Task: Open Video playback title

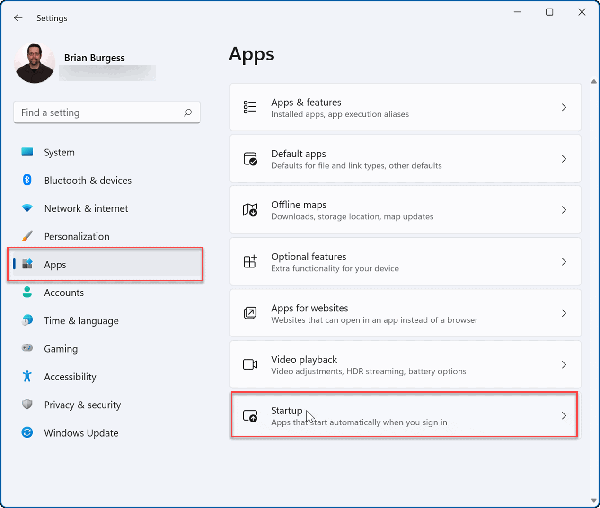Action: [304, 360]
